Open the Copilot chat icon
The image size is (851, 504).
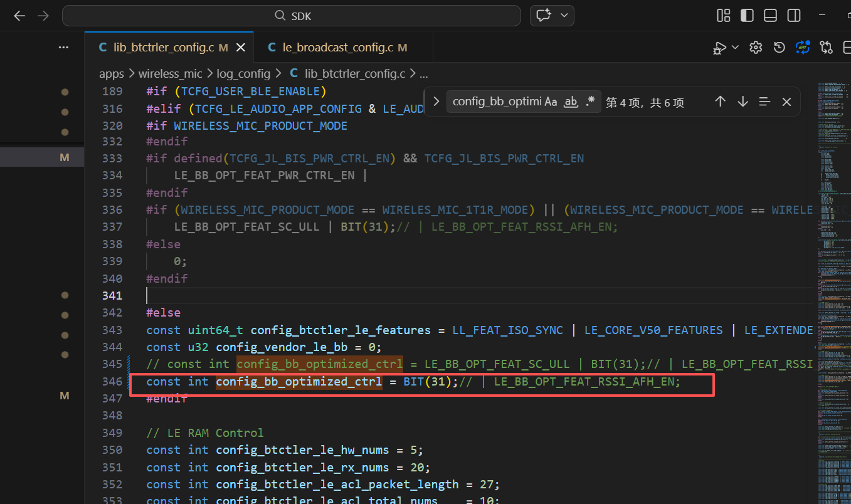(544, 16)
